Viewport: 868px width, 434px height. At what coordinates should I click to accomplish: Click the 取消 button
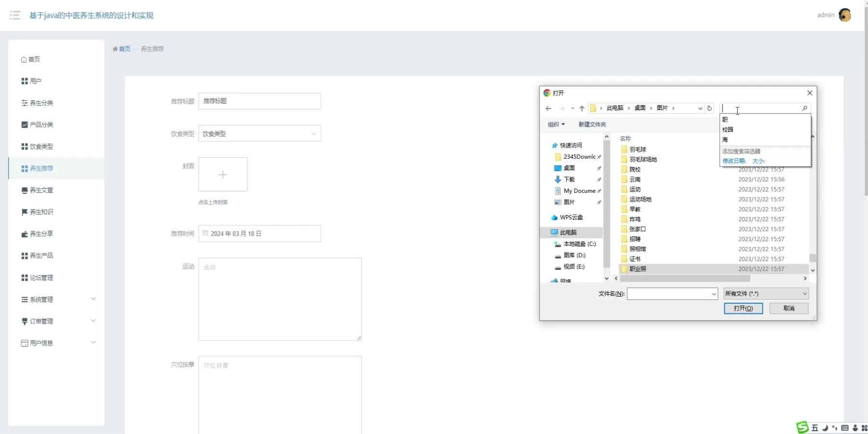(789, 308)
